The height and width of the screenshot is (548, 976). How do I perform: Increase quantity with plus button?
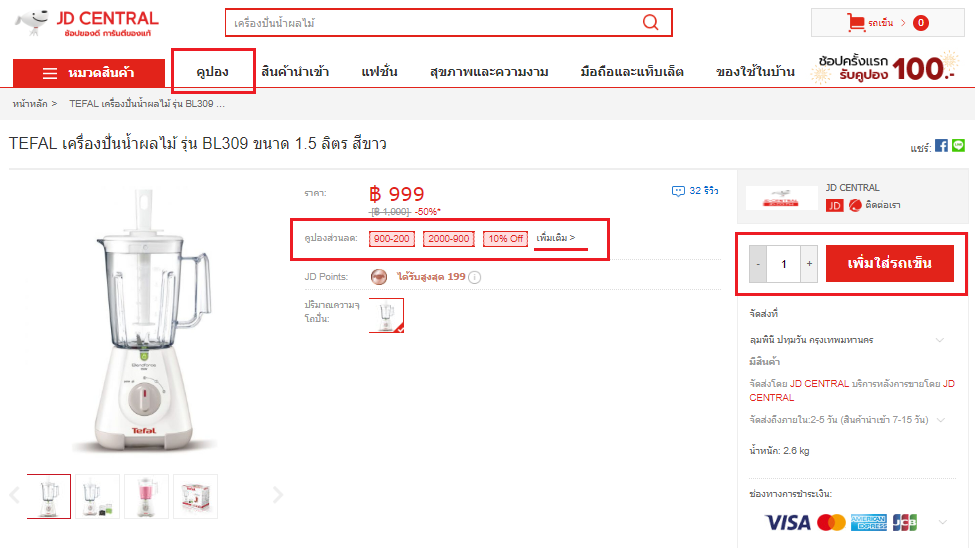click(x=809, y=264)
